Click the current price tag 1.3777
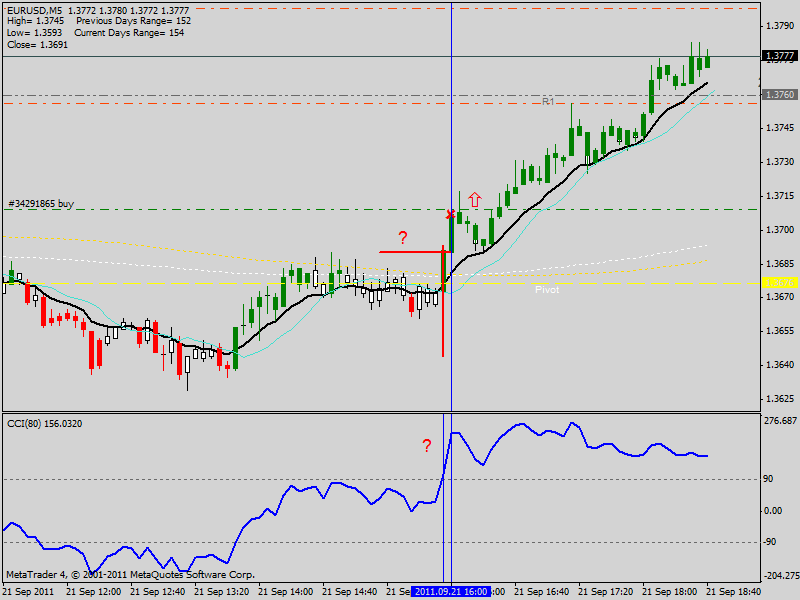Image resolution: width=800 pixels, height=600 pixels. 780,56
